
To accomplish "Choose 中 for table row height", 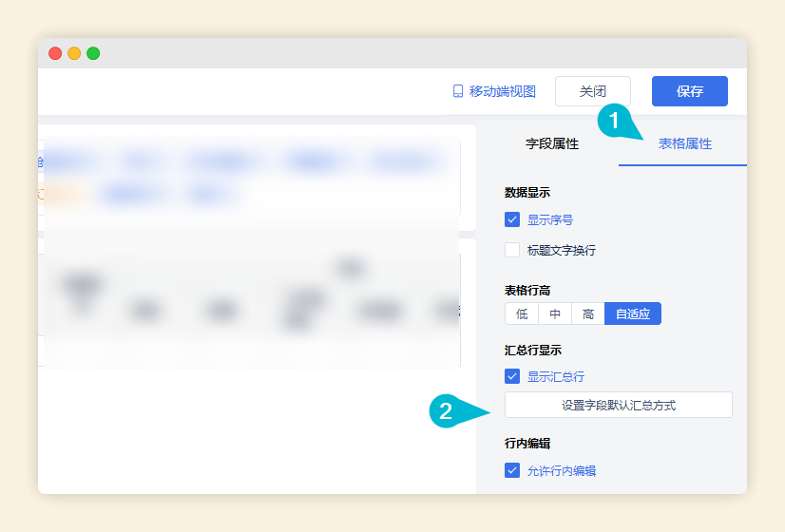I will coord(555,313).
